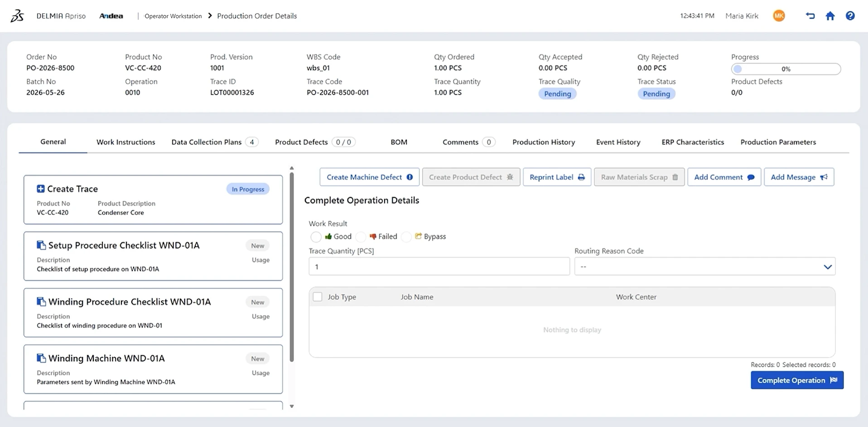868x427 pixels.
Task: Open the Routing Reason Code dropdown
Action: (x=704, y=267)
